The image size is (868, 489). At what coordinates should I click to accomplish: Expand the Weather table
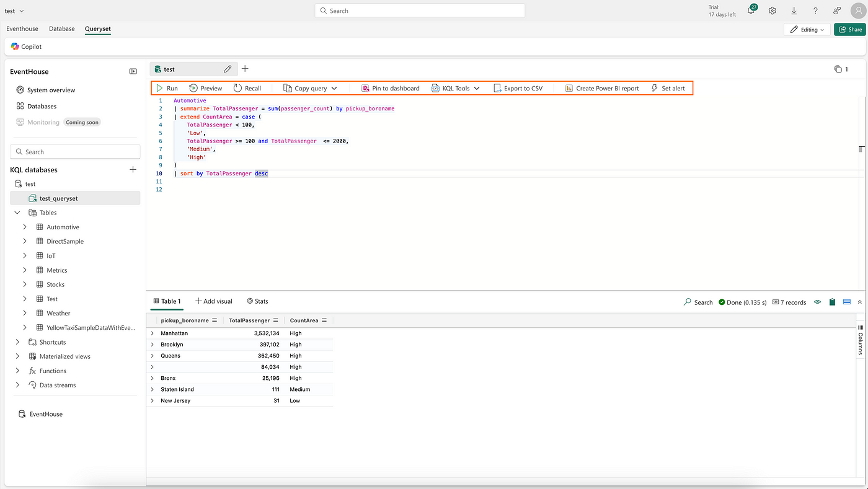click(x=25, y=313)
